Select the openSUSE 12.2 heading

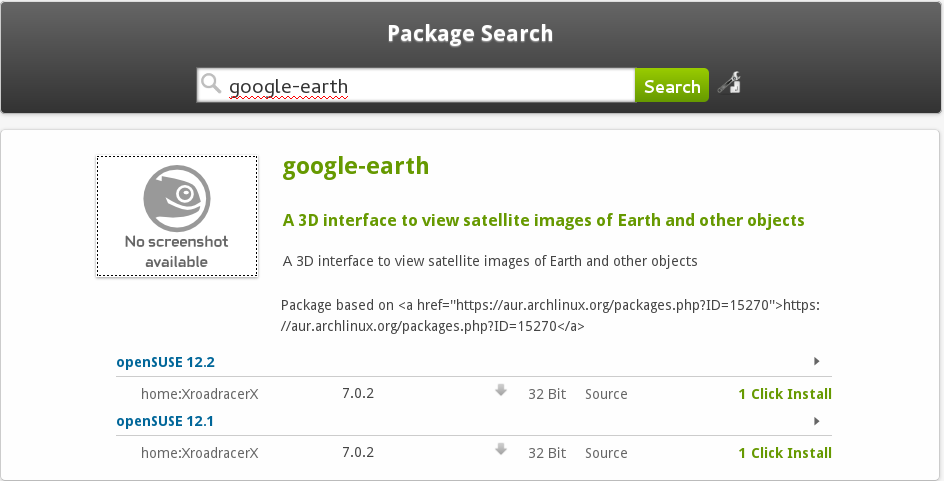[165, 362]
